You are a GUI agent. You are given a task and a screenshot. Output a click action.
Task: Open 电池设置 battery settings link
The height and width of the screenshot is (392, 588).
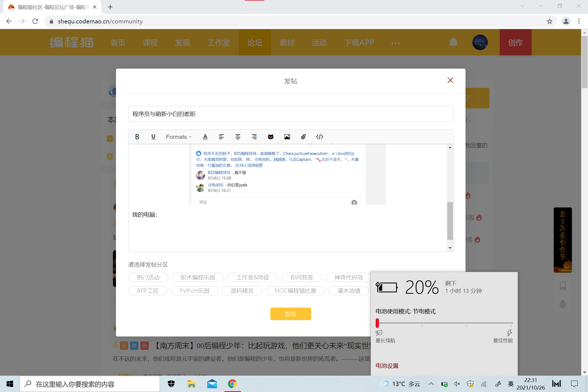pos(387,366)
